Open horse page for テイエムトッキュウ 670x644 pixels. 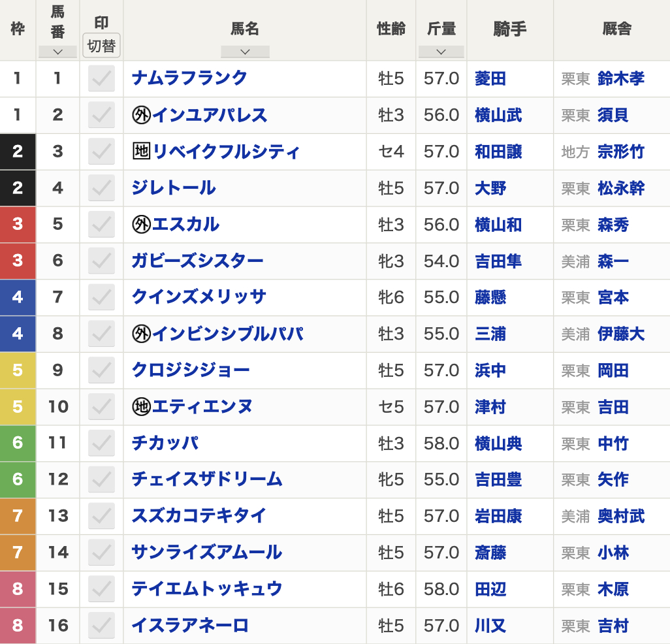point(207,589)
